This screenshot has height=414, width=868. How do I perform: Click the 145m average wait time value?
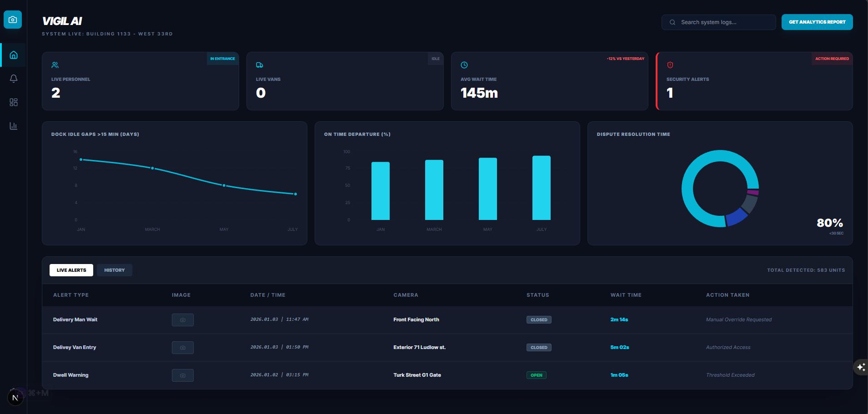pos(479,93)
